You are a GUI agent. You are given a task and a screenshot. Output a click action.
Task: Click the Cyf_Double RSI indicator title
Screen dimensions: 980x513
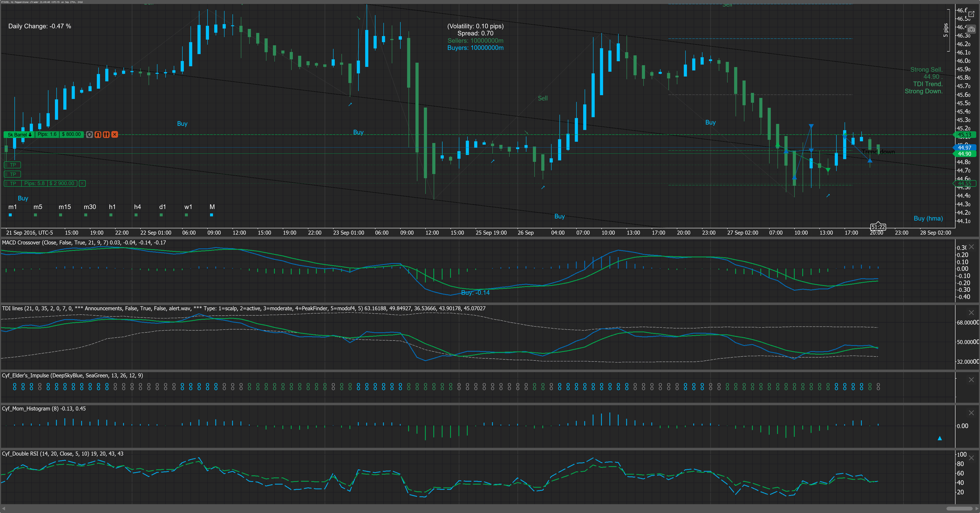click(x=62, y=454)
